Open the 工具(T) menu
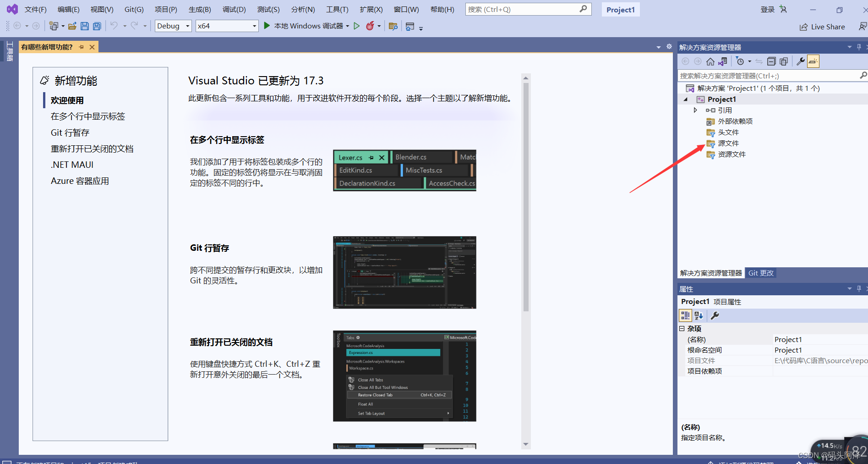Viewport: 868px width, 464px height. coord(337,9)
